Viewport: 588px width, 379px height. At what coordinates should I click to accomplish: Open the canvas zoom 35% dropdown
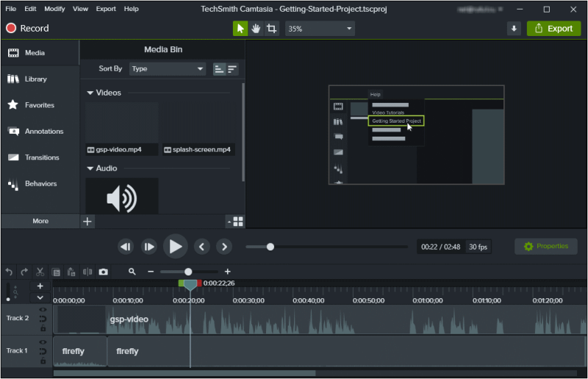(x=320, y=29)
